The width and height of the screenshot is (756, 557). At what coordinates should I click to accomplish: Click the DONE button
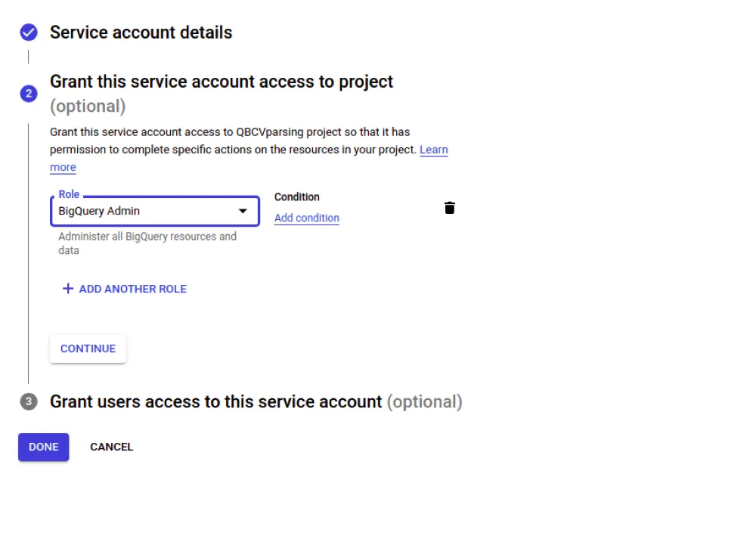43,447
